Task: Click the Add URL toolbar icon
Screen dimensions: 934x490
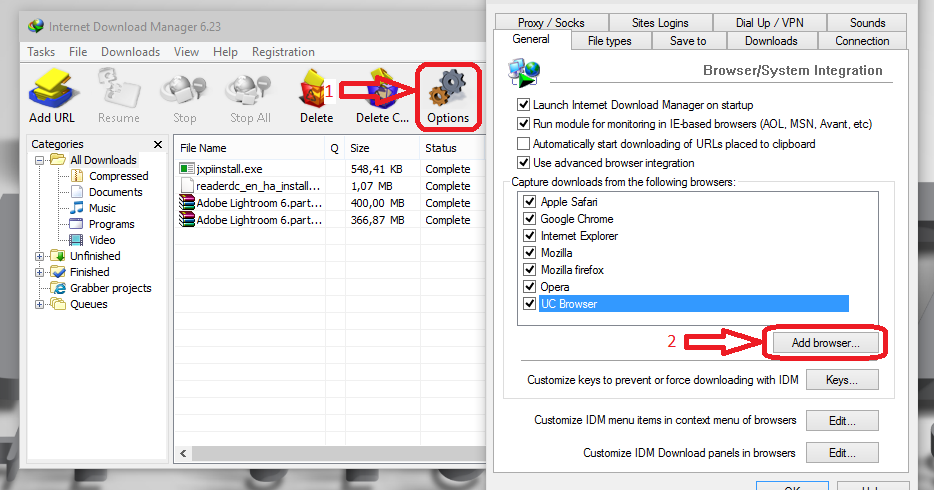Action: pyautogui.click(x=52, y=88)
